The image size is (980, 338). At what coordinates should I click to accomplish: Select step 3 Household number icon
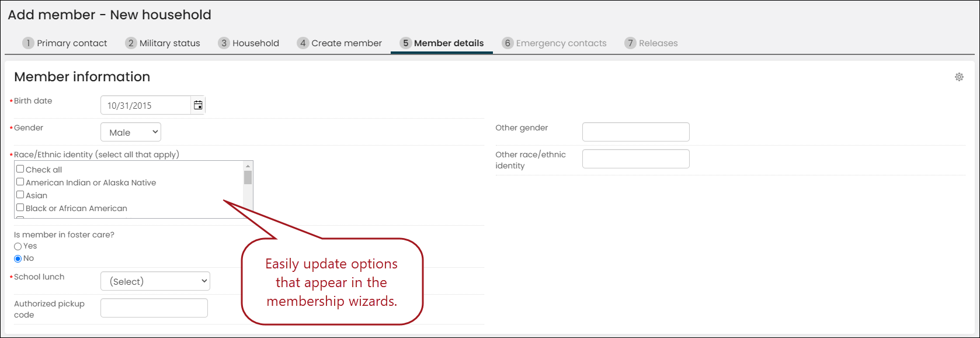pyautogui.click(x=224, y=43)
